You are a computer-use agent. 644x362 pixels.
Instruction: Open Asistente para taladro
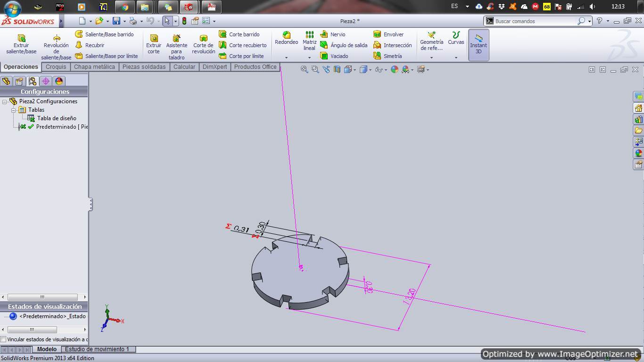point(176,47)
